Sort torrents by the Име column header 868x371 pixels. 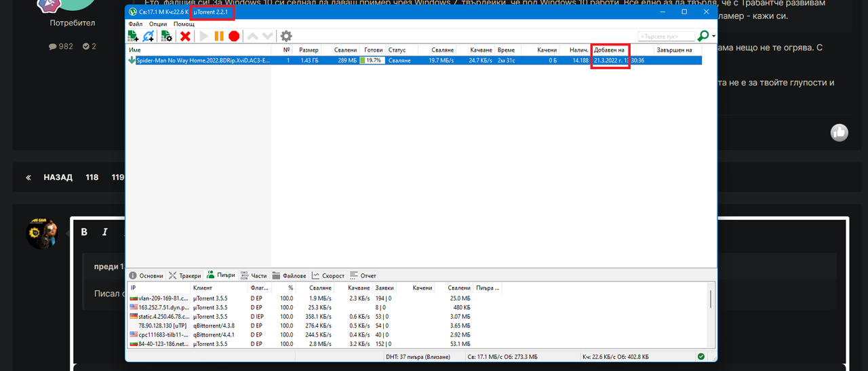pos(199,50)
